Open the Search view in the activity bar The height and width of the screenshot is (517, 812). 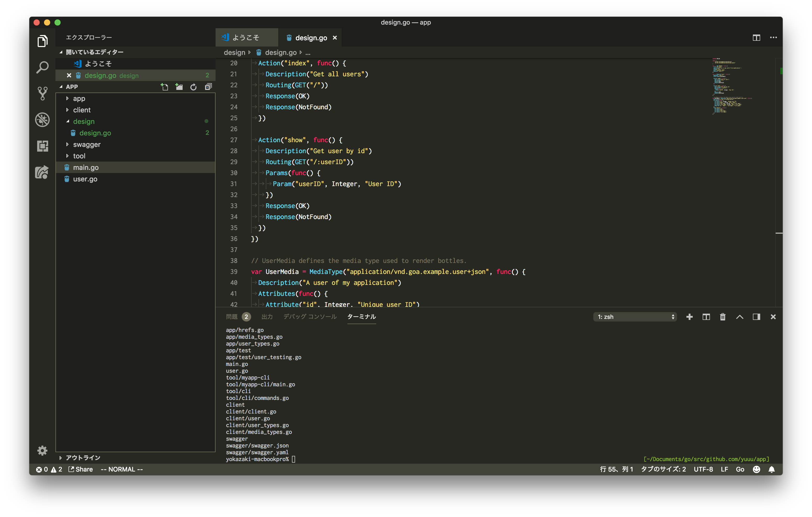[x=42, y=67]
